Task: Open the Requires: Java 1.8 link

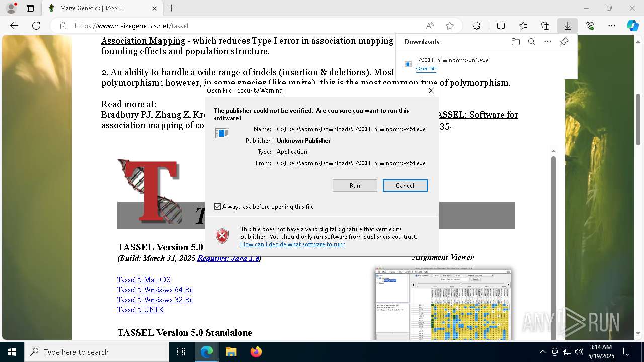Action: (x=228, y=258)
